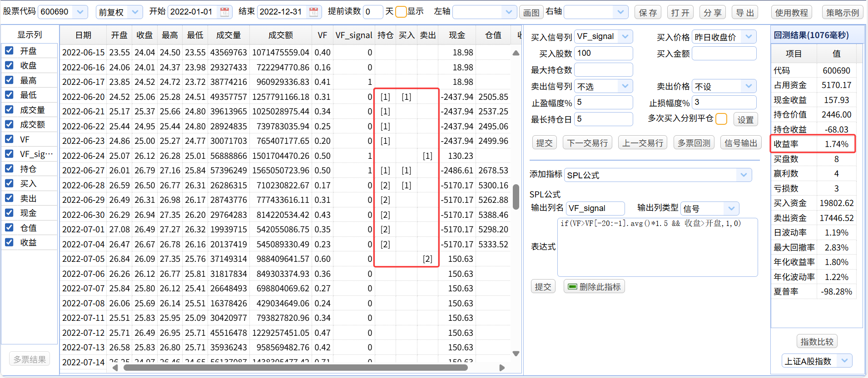Open the end date calendar picker
This screenshot has width=868, height=378.
(313, 12)
